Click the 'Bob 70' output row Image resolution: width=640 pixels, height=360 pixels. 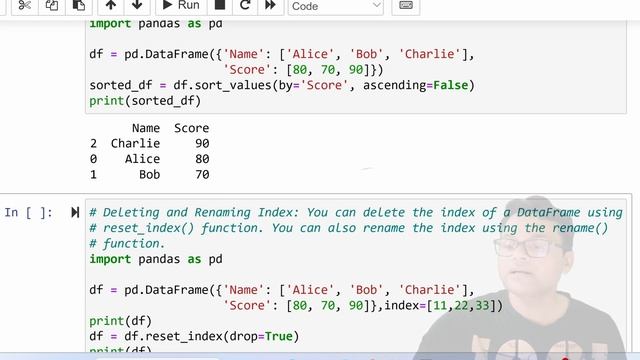click(149, 175)
